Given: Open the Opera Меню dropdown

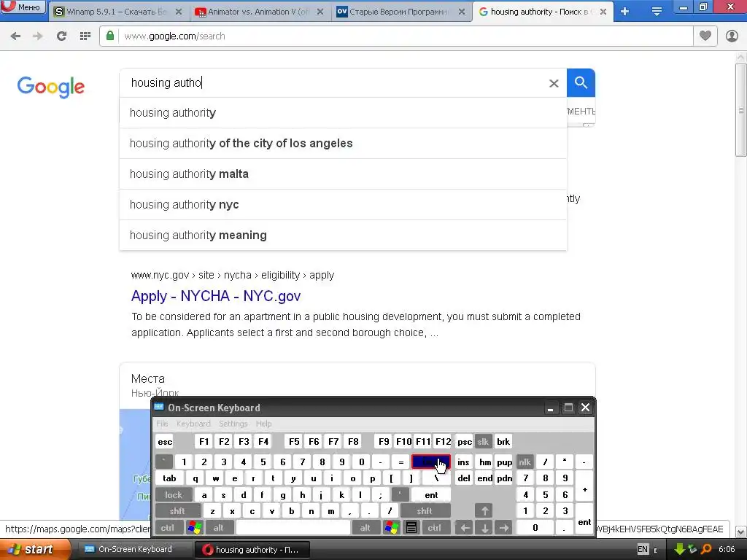Looking at the screenshot, I should tap(23, 7).
